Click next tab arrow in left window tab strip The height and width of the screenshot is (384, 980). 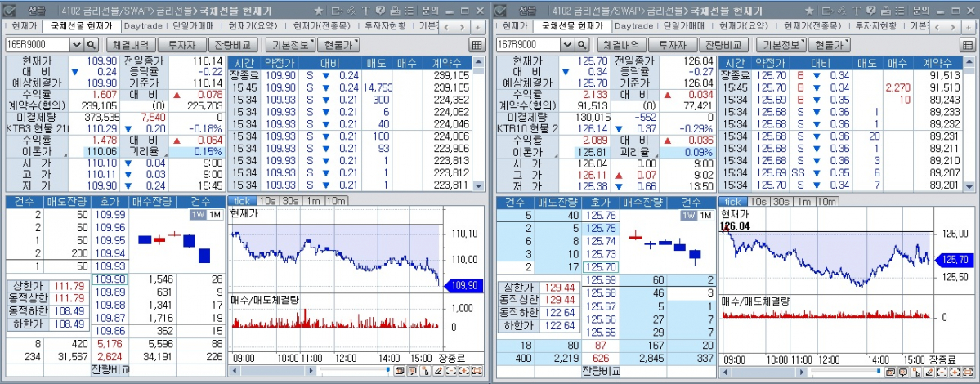point(463,27)
